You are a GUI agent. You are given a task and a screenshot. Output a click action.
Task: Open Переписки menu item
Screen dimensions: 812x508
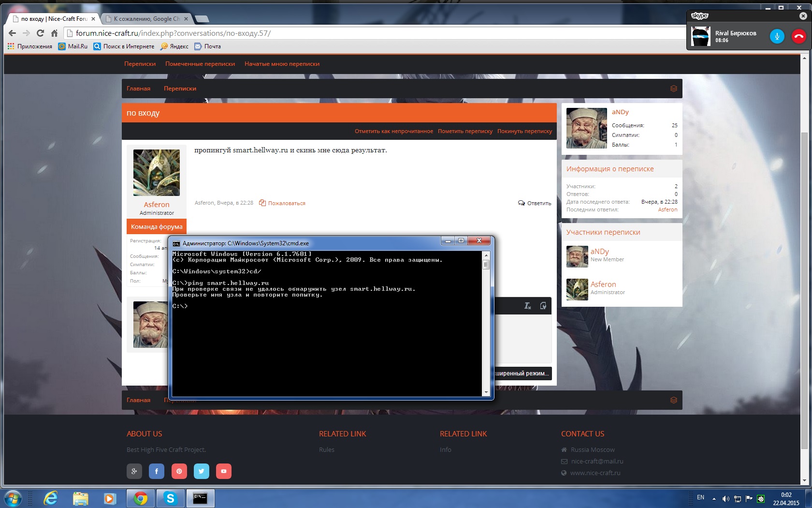point(140,64)
